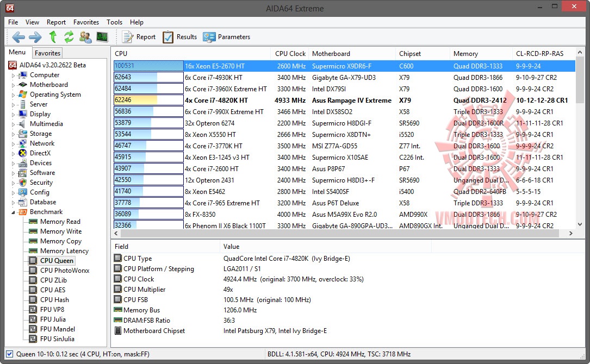Open the Report menu

(x=56, y=22)
